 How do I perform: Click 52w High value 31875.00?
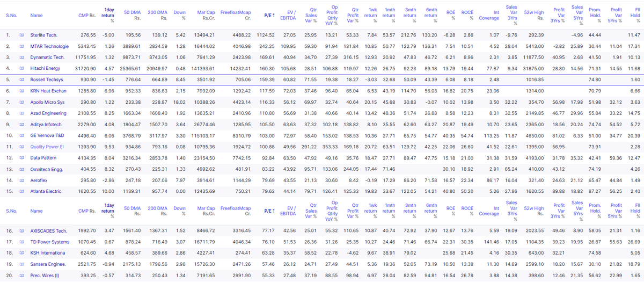(x=533, y=68)
